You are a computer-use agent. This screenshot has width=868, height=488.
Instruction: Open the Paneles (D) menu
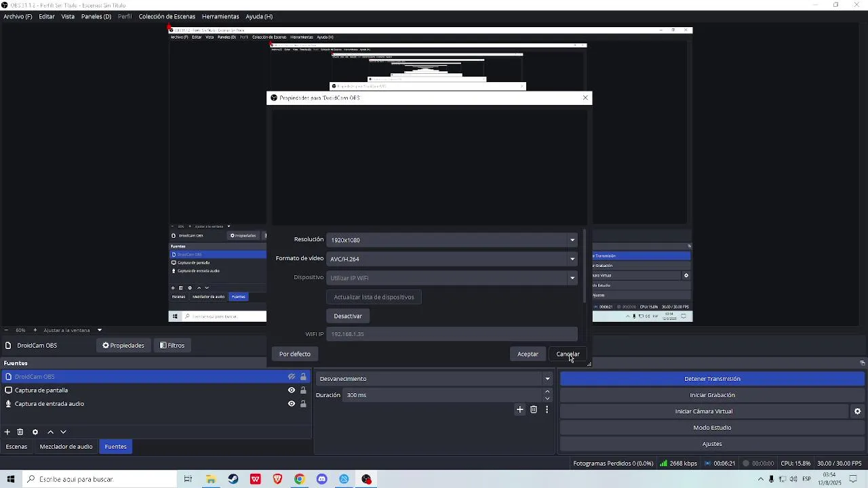point(96,16)
